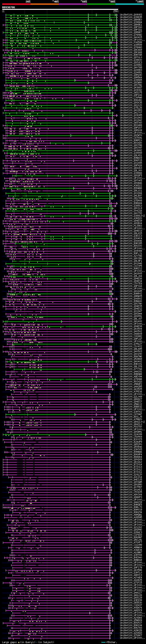Select UniRef100_A3KD20 hit
146x644 pixels.
coord(131,218)
